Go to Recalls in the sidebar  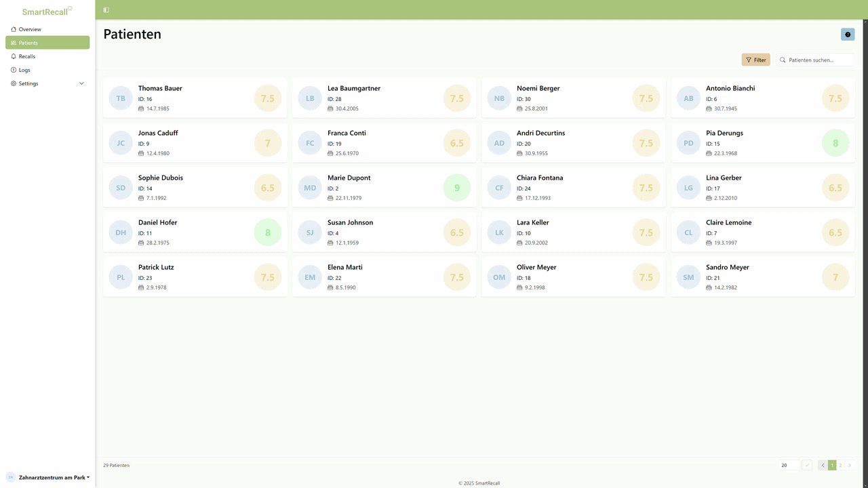click(47, 56)
